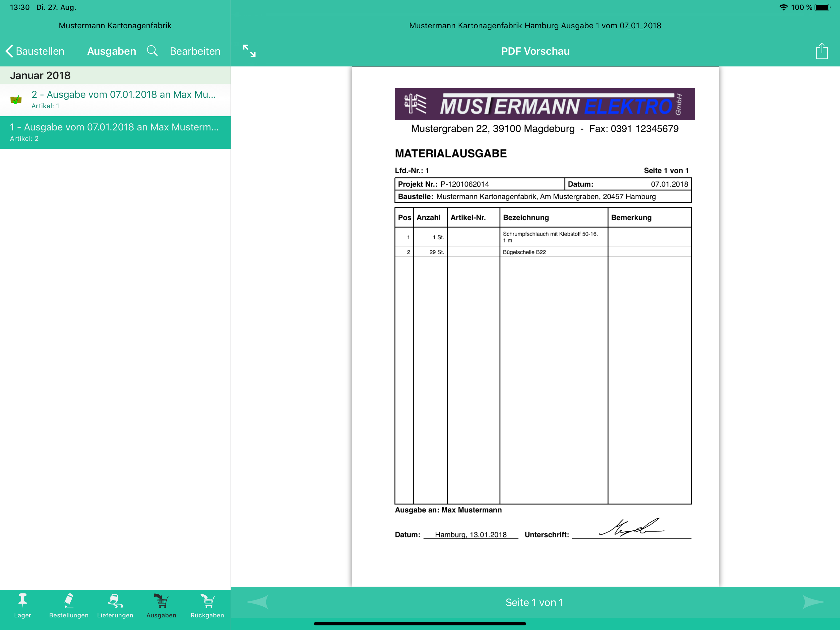Tap the Januar 2018 section header
The width and height of the screenshot is (840, 630).
115,75
